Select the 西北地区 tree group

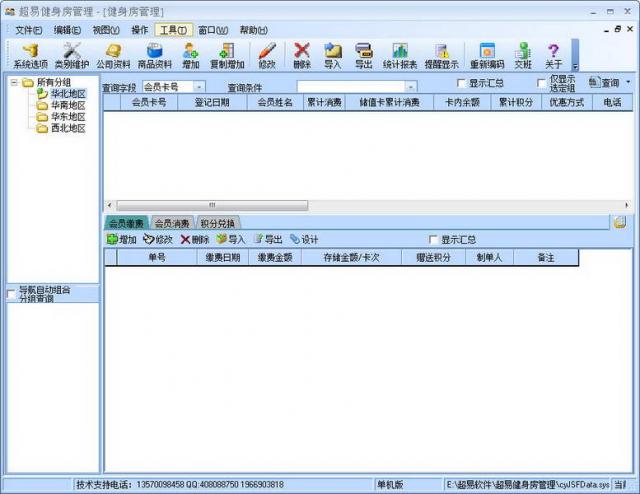click(x=68, y=128)
